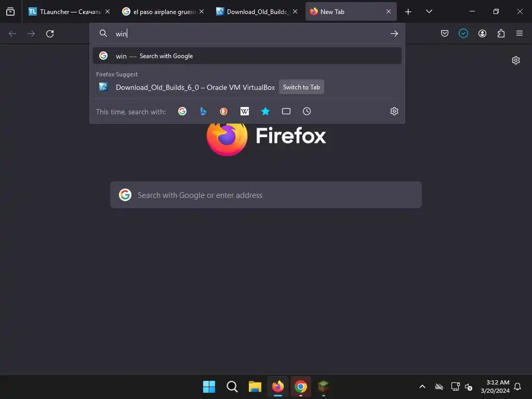Image resolution: width=532 pixels, height=399 pixels.
Task: Open the application hamburger menu
Action: 520,33
